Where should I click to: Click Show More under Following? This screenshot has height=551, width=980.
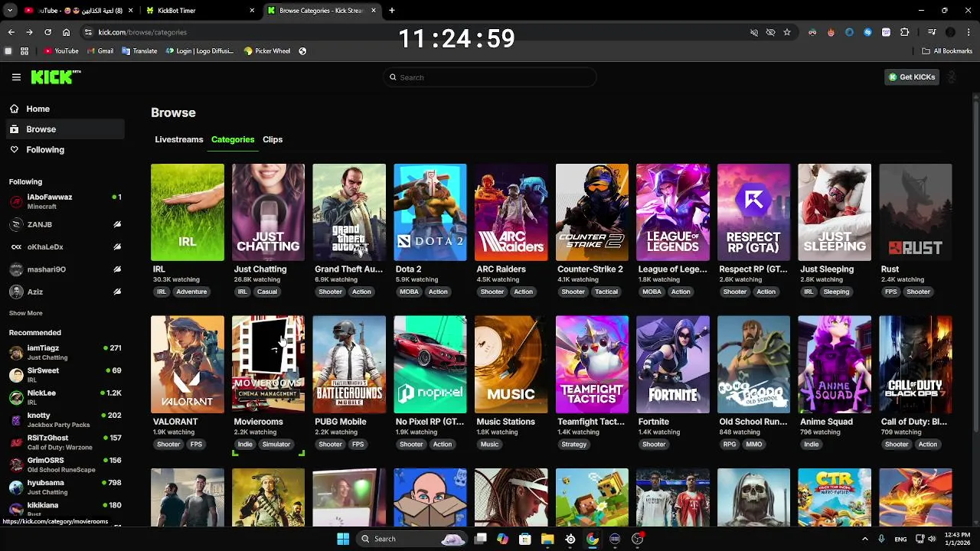[x=26, y=313]
